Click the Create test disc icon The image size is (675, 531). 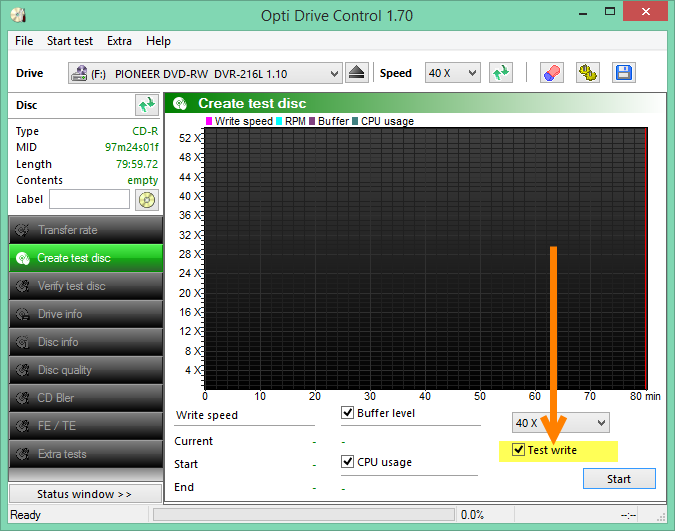22,258
